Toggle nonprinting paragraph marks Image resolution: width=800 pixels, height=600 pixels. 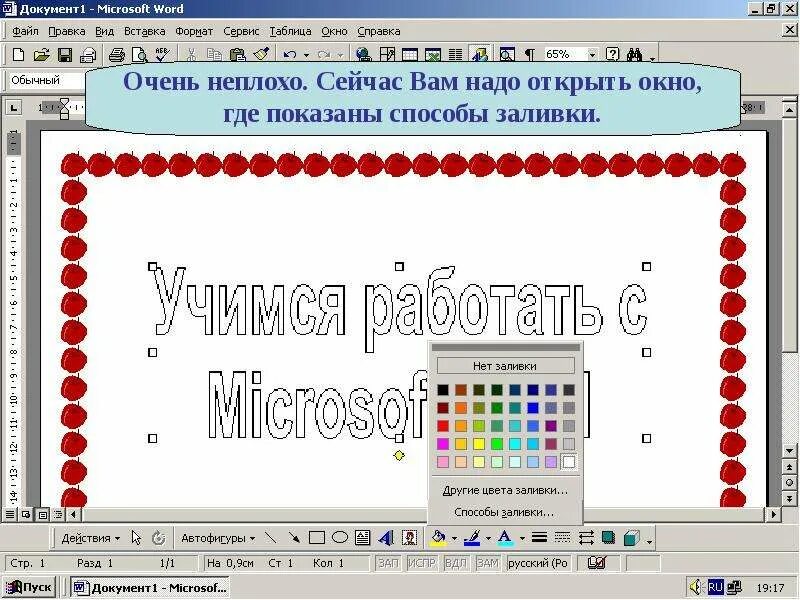(530, 54)
